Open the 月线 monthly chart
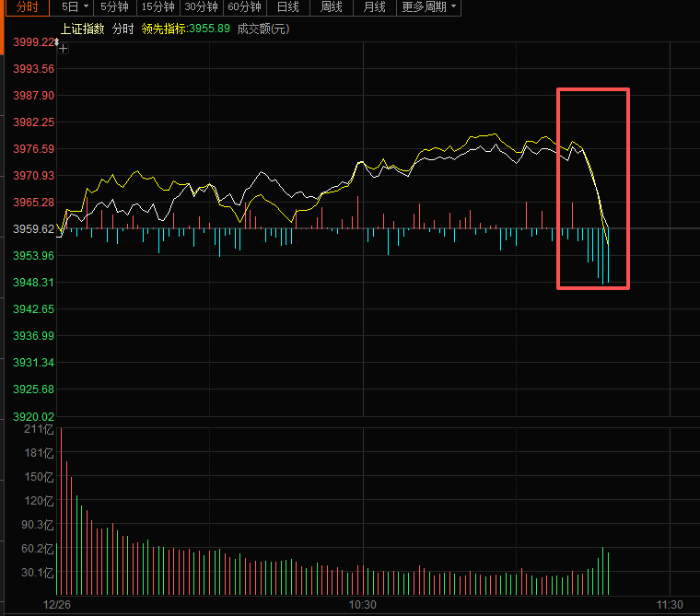The image size is (700, 616). coord(374,7)
